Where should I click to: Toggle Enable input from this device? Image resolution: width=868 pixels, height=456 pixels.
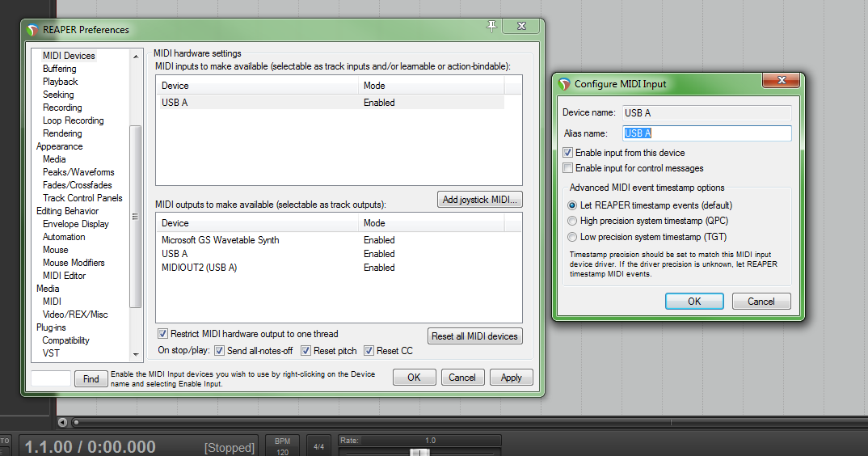tap(568, 152)
